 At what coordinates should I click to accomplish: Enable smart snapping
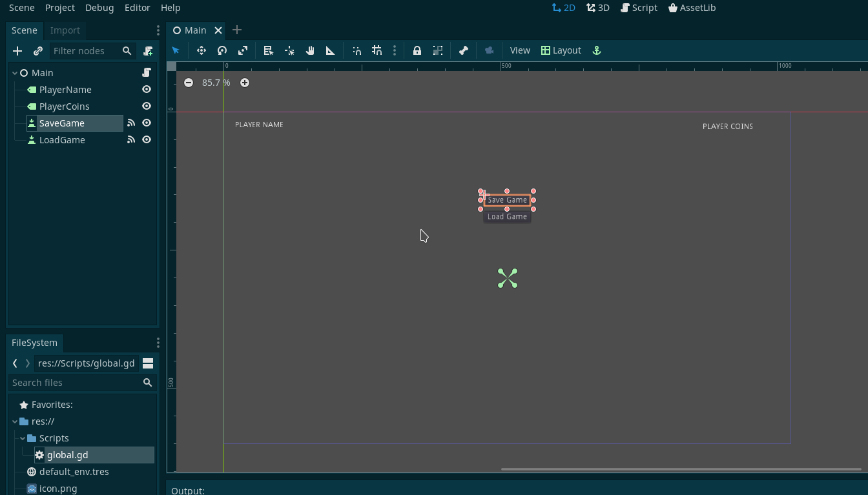pos(356,50)
